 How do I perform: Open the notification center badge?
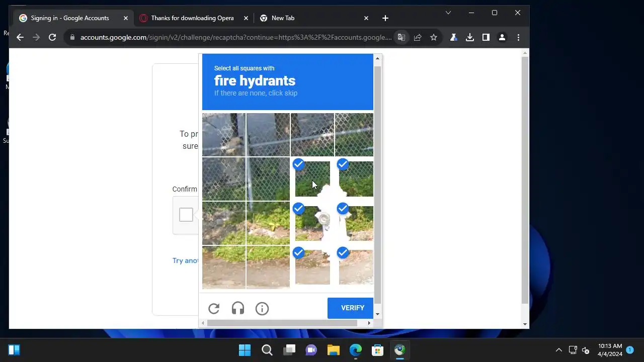pos(630,349)
